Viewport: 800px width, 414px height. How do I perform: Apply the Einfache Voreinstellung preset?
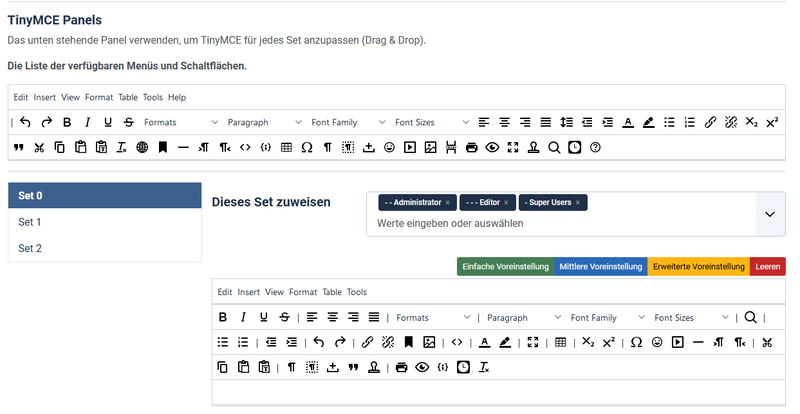(505, 267)
